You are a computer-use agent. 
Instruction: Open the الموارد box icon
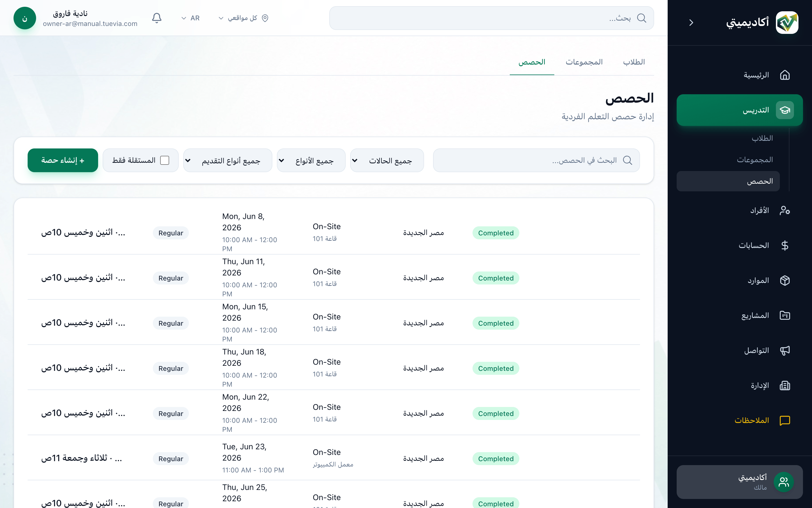[784, 280]
